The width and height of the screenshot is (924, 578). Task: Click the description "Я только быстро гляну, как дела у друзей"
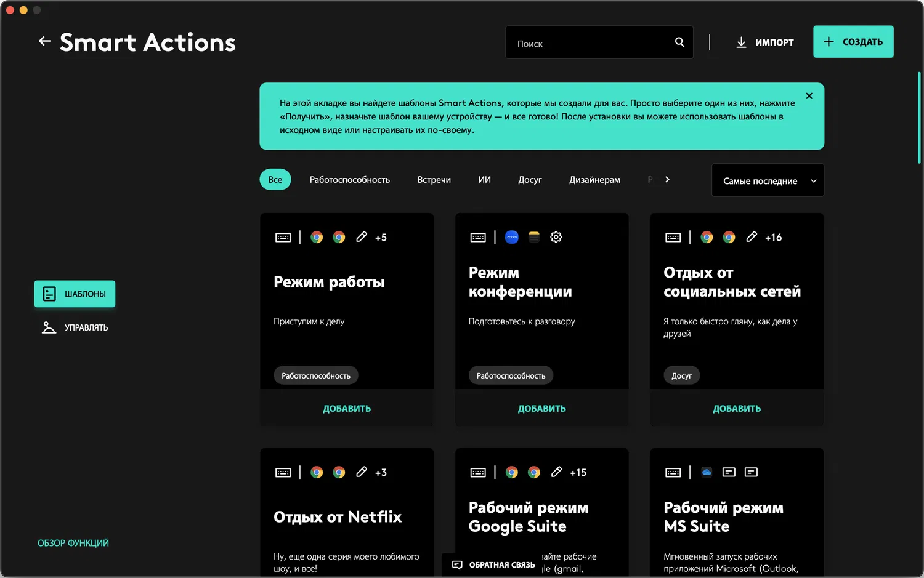coord(731,327)
